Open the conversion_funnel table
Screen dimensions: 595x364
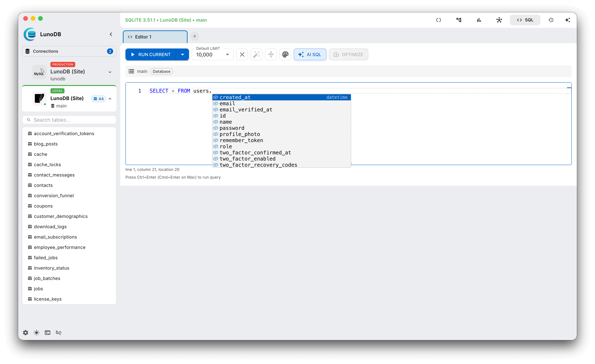tap(69, 196)
